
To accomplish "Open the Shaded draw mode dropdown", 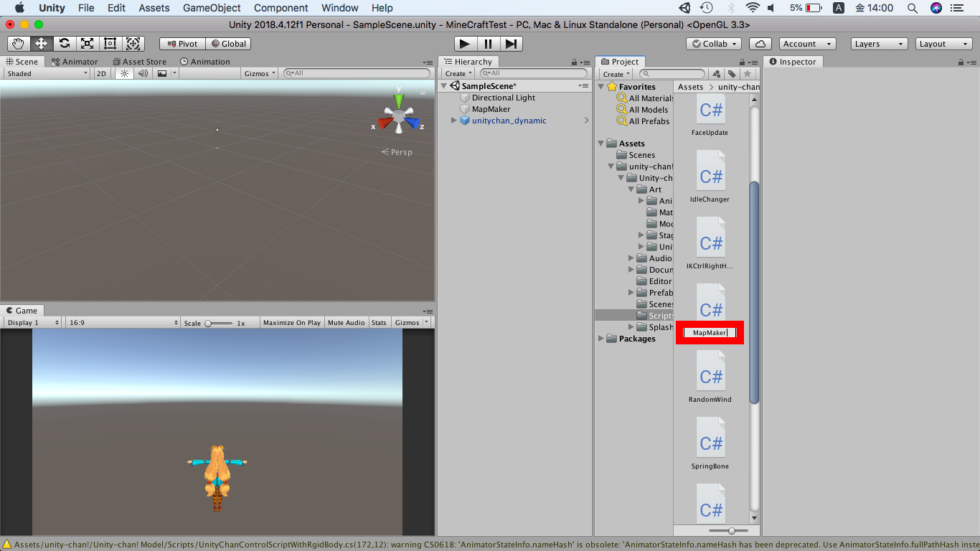I will (x=47, y=73).
